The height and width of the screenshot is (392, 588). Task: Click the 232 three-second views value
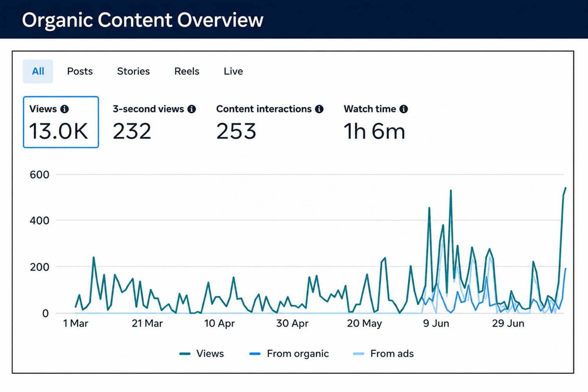(132, 131)
